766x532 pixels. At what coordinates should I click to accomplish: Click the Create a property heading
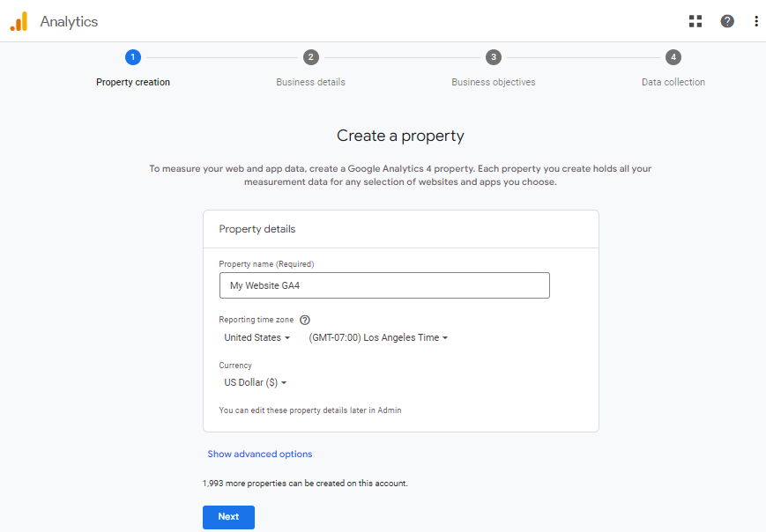400,136
